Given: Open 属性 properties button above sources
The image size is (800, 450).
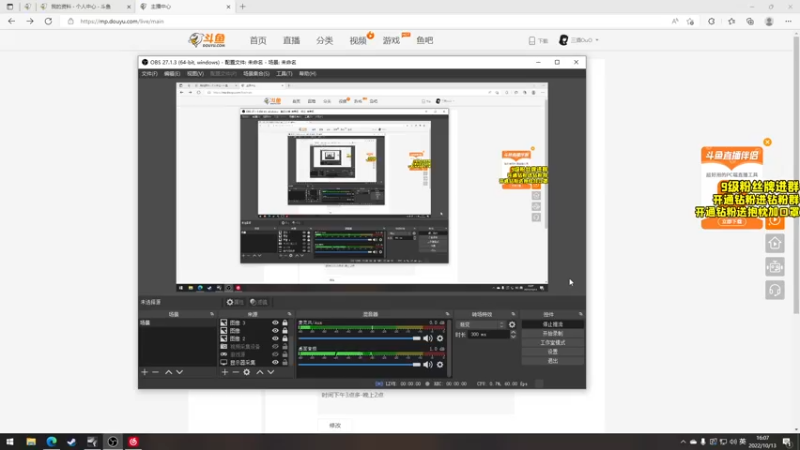Looking at the screenshot, I should (235, 302).
